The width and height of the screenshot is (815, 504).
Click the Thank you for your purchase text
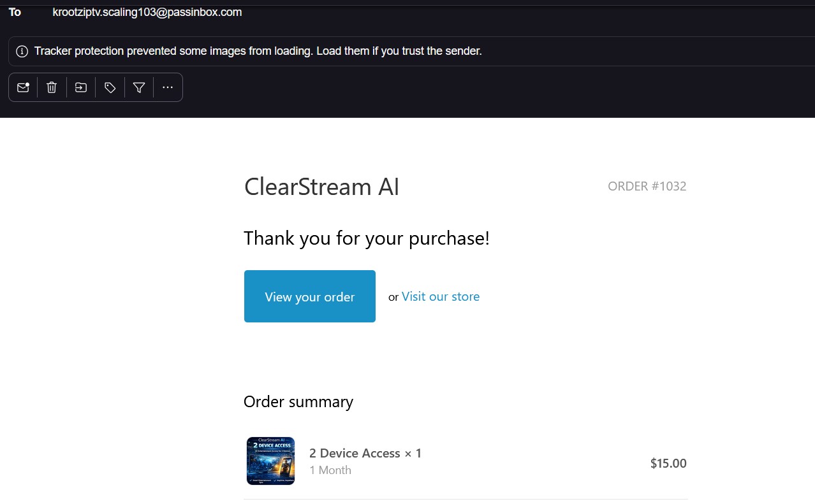(x=366, y=238)
